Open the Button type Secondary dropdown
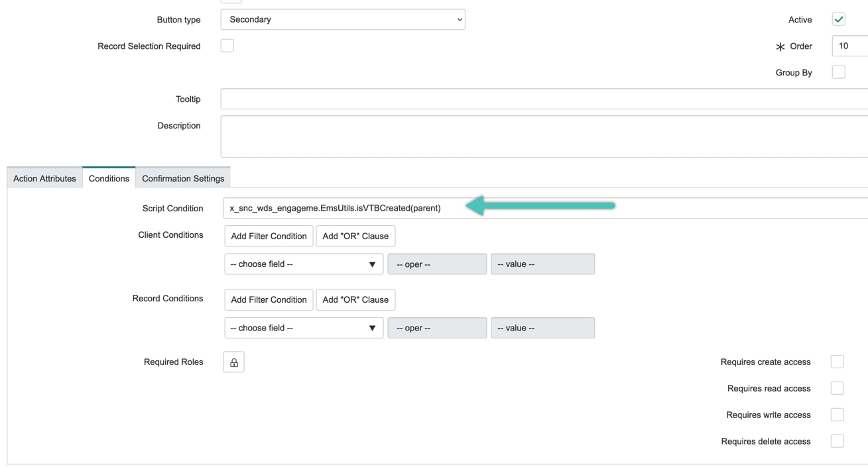868x467 pixels. (343, 19)
